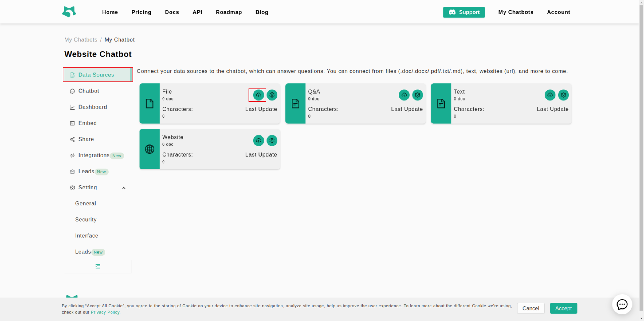Open Security settings
644x321 pixels.
pyautogui.click(x=97, y=219)
